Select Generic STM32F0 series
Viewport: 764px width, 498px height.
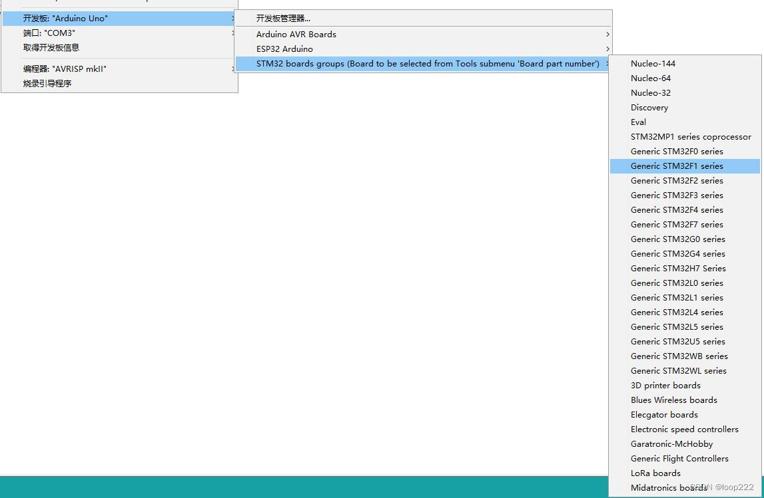click(x=685, y=152)
